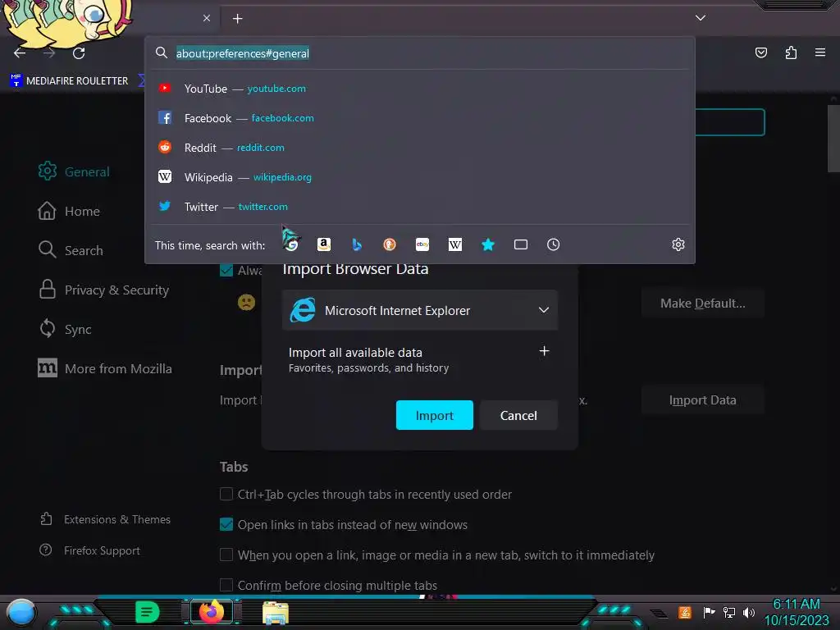Search bookmarks with the star icon

[x=487, y=244]
